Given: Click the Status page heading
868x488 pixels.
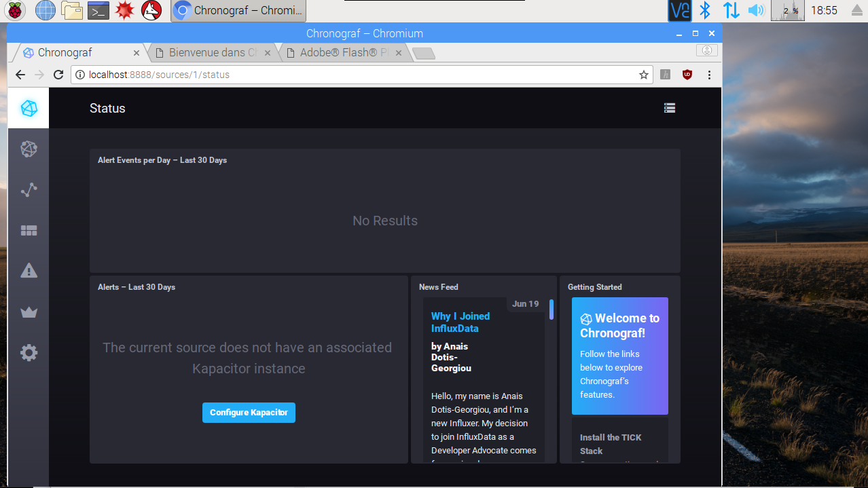Looking at the screenshot, I should coord(107,109).
